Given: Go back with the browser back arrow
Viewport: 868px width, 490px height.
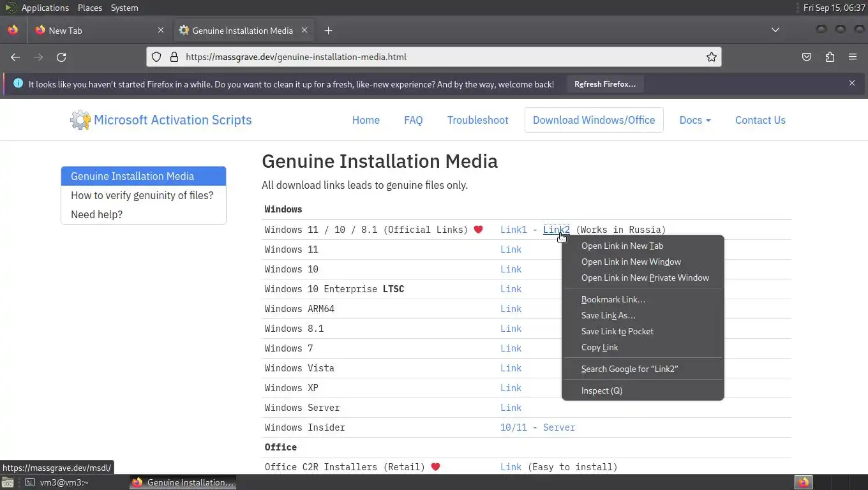Looking at the screenshot, I should 15,57.
